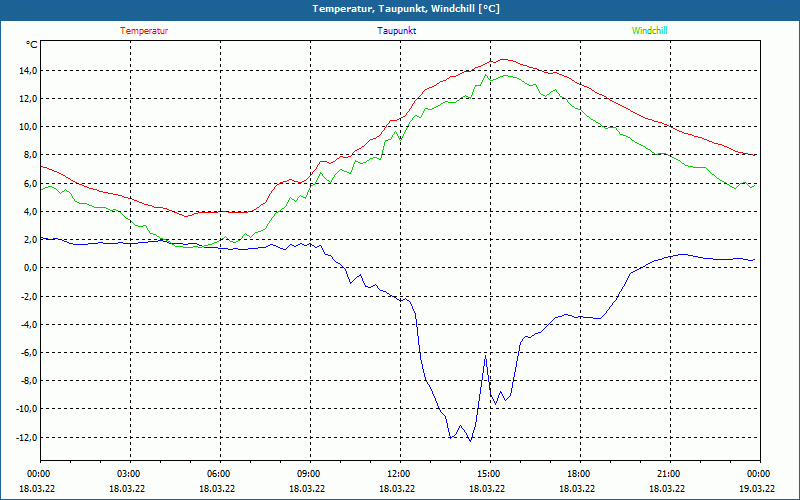Click the -8,0 y-axis value
The width and height of the screenshot is (800, 500).
tap(29, 381)
